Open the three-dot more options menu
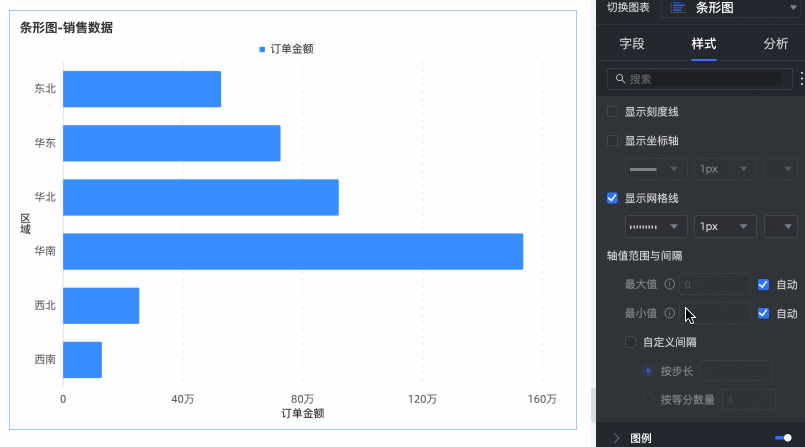The image size is (805, 447). point(801,78)
